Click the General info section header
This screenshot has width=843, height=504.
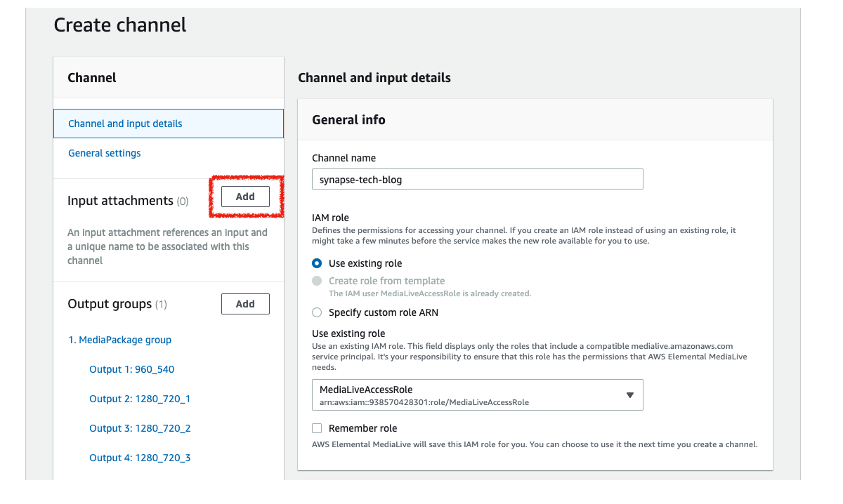(348, 119)
